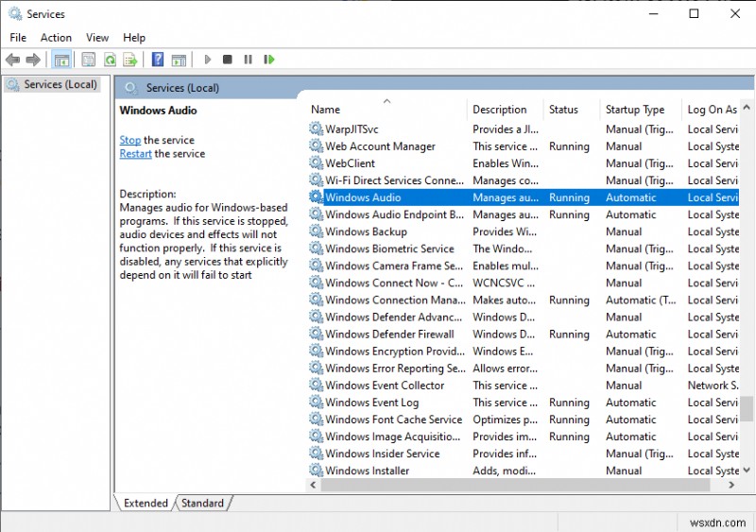Click the gear icon beside Windows Font Cache Service
This screenshot has height=532, width=756.
316,420
